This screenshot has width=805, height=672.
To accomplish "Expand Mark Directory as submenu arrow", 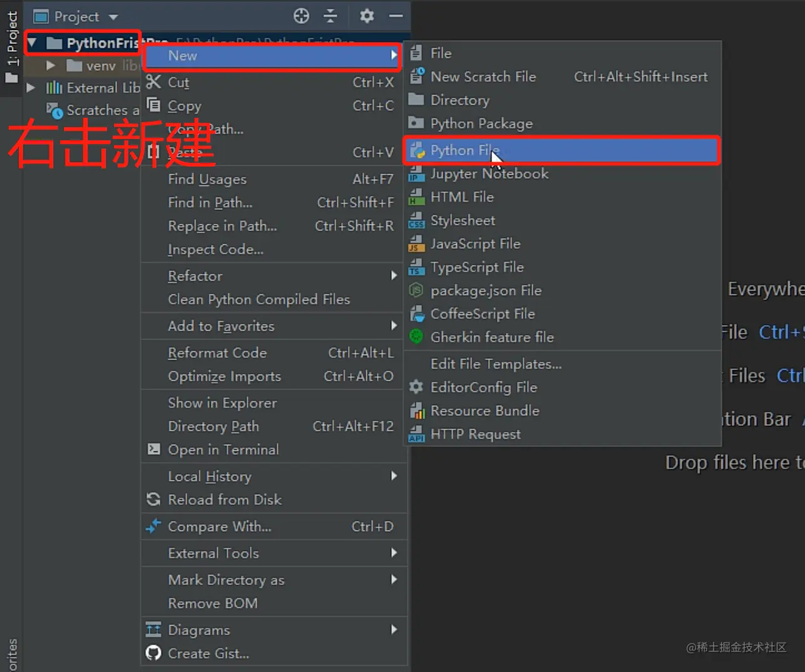I will tap(394, 579).
